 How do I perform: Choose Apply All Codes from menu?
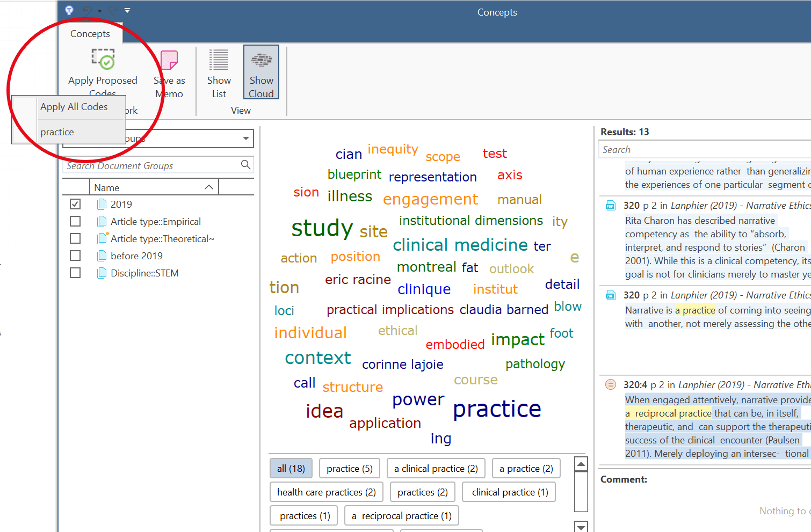click(x=74, y=107)
